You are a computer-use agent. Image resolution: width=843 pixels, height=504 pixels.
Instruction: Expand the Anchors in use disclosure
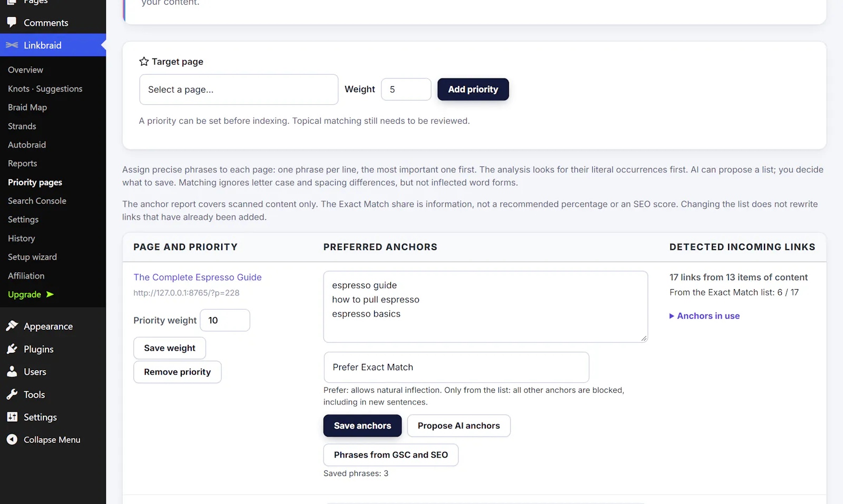[704, 316]
